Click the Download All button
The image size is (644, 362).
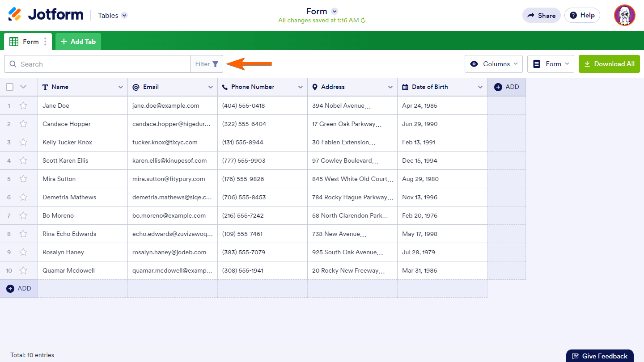coord(609,64)
